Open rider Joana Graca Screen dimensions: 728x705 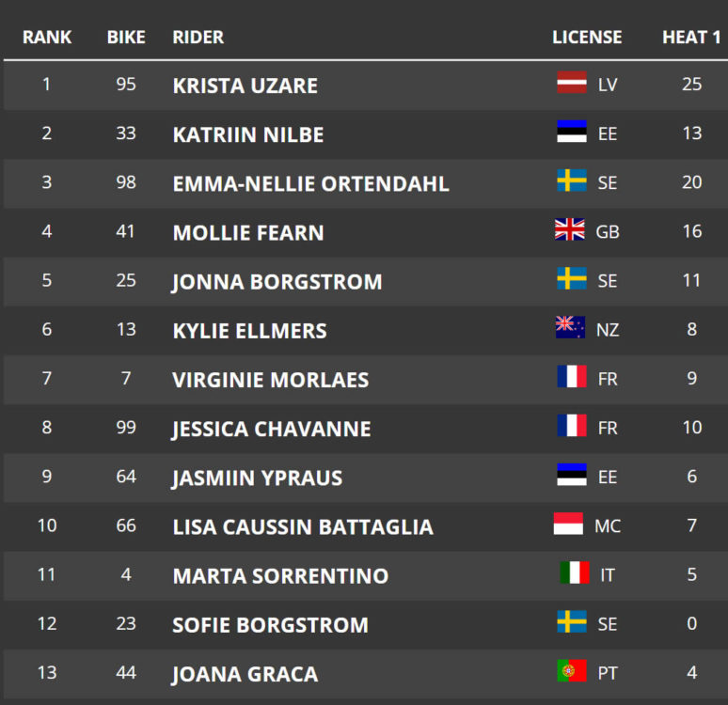tap(245, 674)
